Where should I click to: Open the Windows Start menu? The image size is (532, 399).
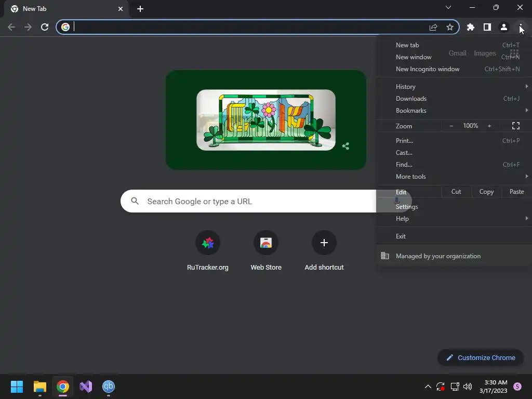click(x=17, y=387)
